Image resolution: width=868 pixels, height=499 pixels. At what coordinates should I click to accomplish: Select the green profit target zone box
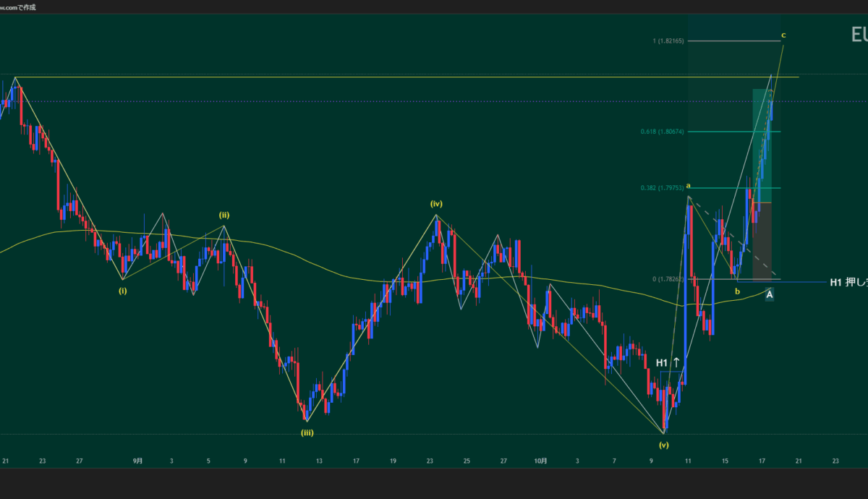tap(762, 145)
